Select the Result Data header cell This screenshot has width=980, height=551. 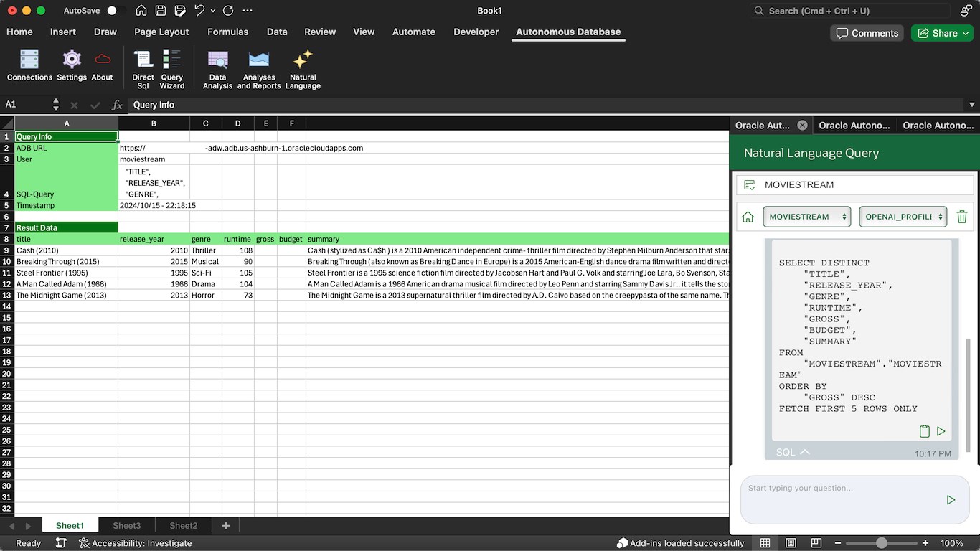(x=66, y=227)
